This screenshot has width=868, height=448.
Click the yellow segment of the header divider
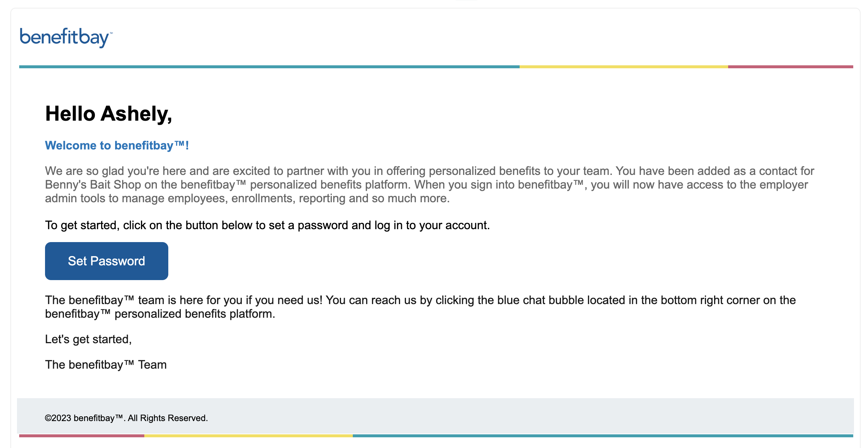coord(624,67)
